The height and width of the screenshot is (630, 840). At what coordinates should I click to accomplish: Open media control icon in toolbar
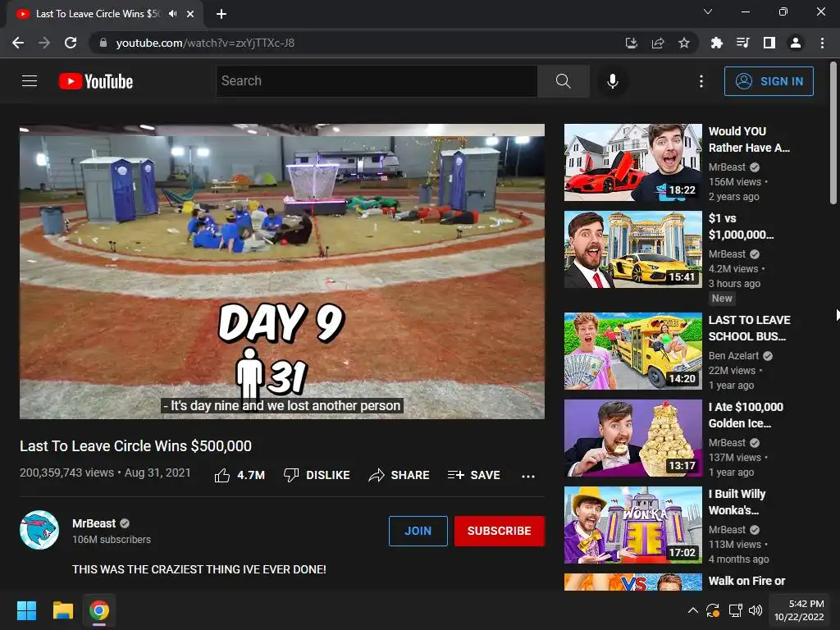point(742,43)
